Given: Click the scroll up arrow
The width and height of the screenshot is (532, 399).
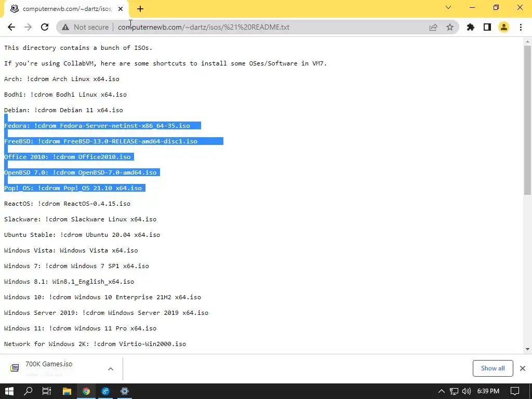Looking at the screenshot, I should pos(527,42).
